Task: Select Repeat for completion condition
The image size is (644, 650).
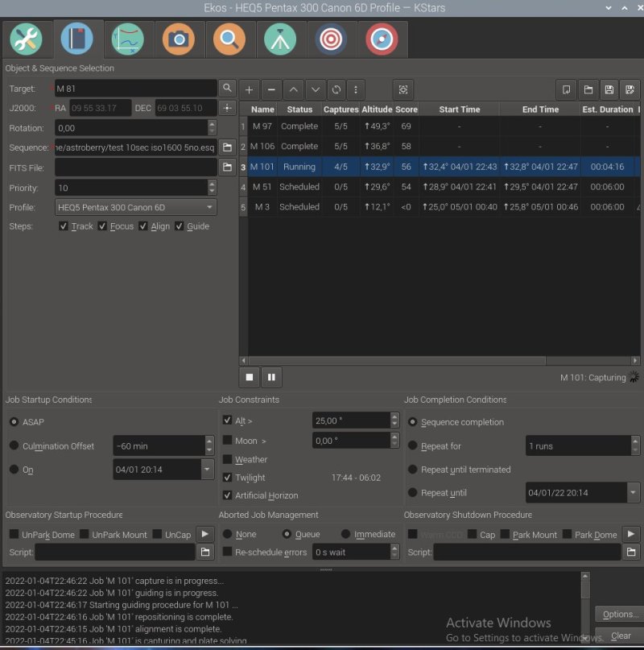Action: (412, 445)
